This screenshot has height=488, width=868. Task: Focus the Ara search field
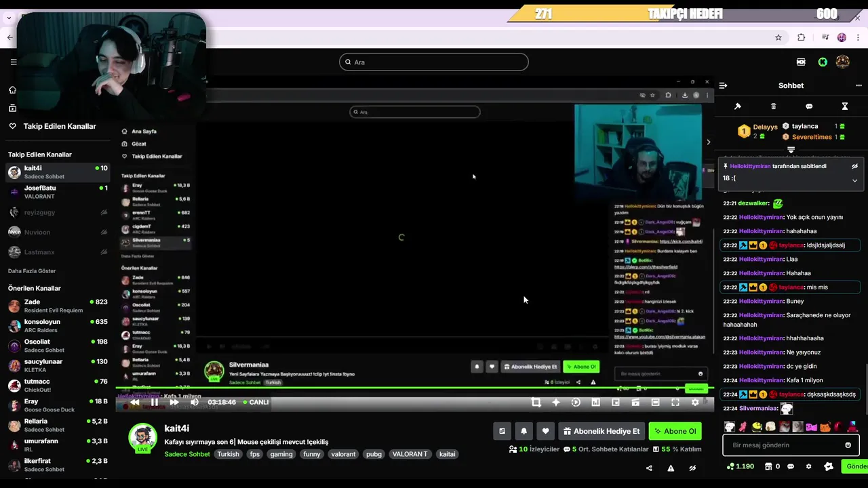pyautogui.click(x=434, y=62)
